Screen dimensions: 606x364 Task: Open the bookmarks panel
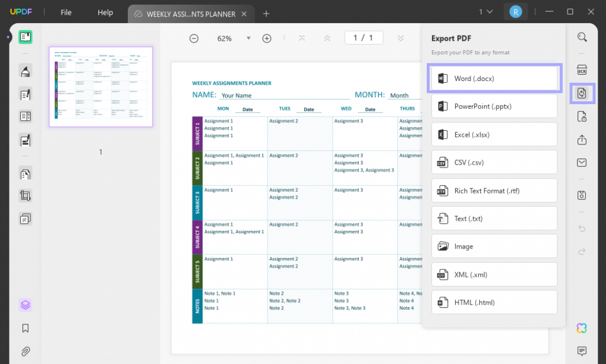(x=25, y=328)
